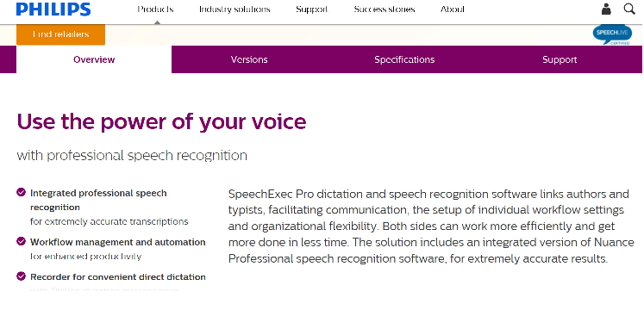The image size is (644, 310).
Task: Open the Industry solutions menu
Action: 234,9
